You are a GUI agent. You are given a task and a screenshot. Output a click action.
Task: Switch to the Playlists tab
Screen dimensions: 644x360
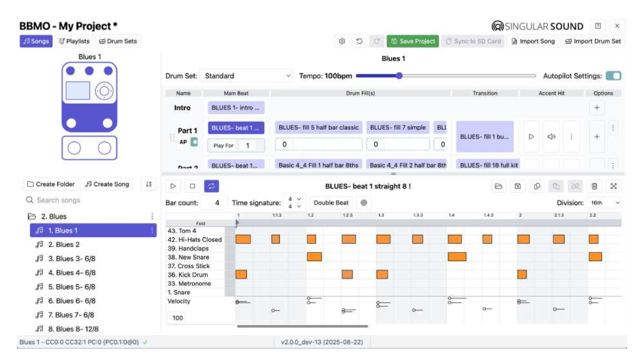(74, 41)
